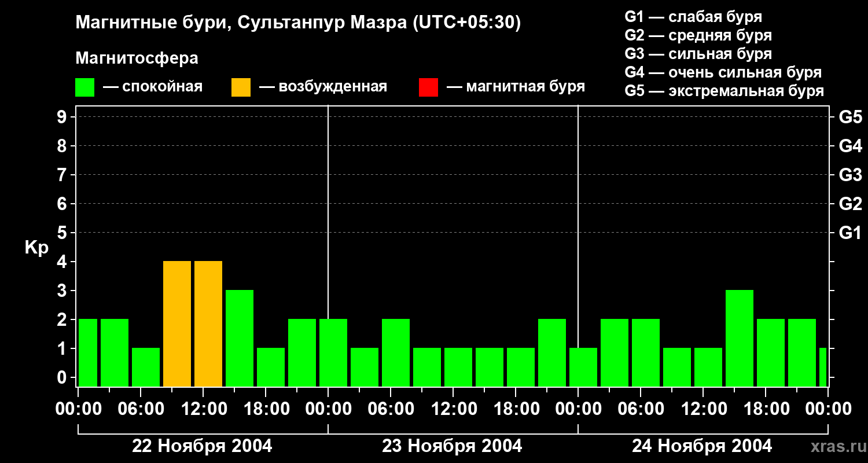This screenshot has height=463, width=868.
Task: Click the orange 'возбужденная' legend swatch
Action: tap(241, 87)
